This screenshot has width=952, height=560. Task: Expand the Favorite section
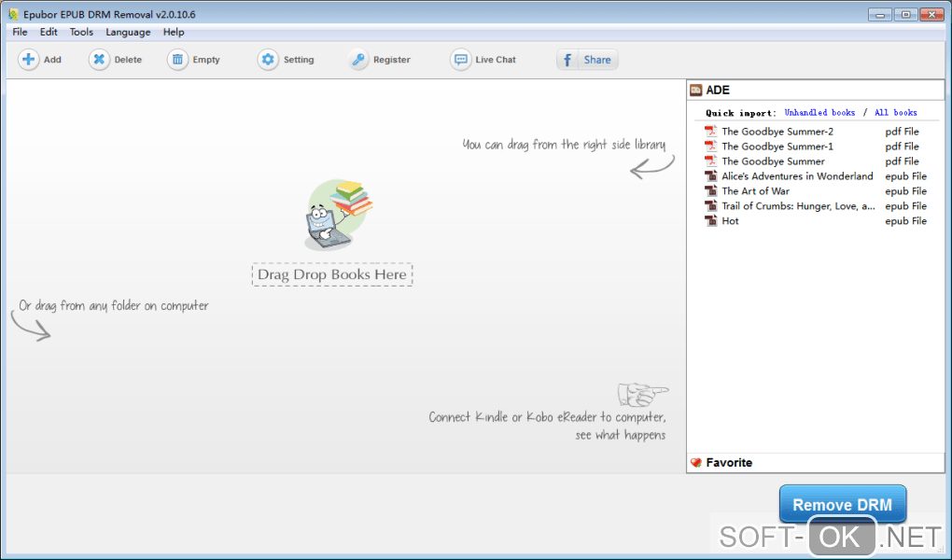coord(816,463)
